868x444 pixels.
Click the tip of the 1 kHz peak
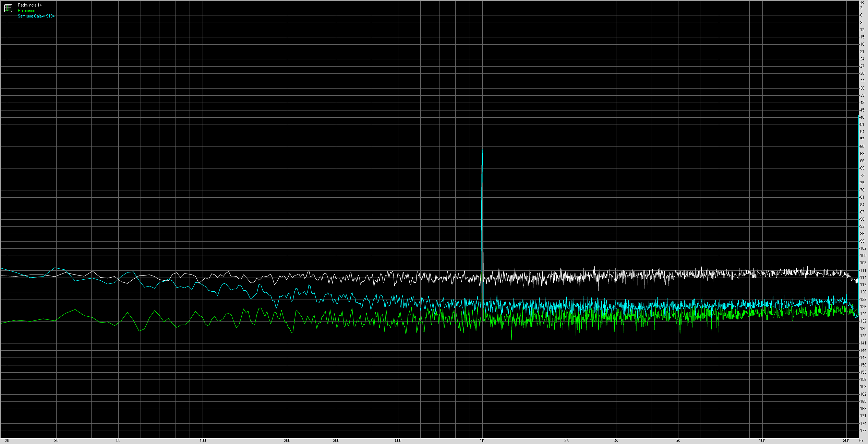[482, 149]
